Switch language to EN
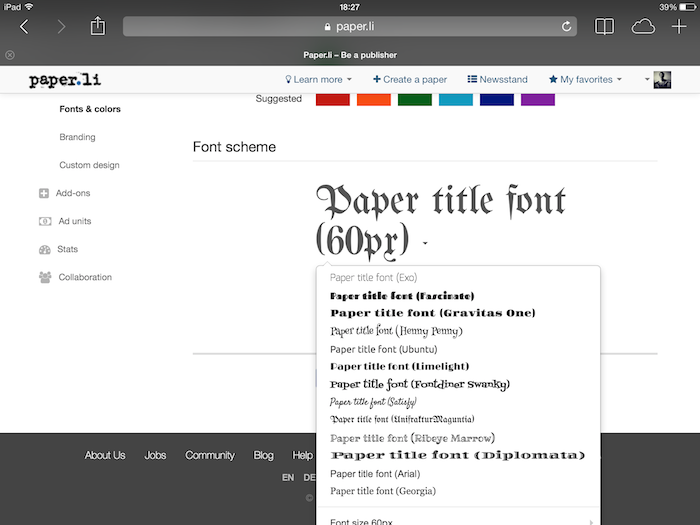 (288, 478)
